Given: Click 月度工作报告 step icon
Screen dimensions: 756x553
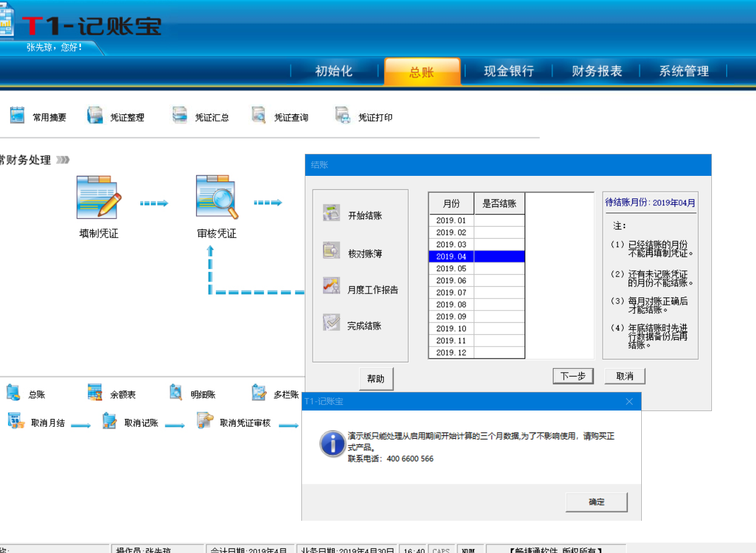Looking at the screenshot, I should [x=331, y=286].
